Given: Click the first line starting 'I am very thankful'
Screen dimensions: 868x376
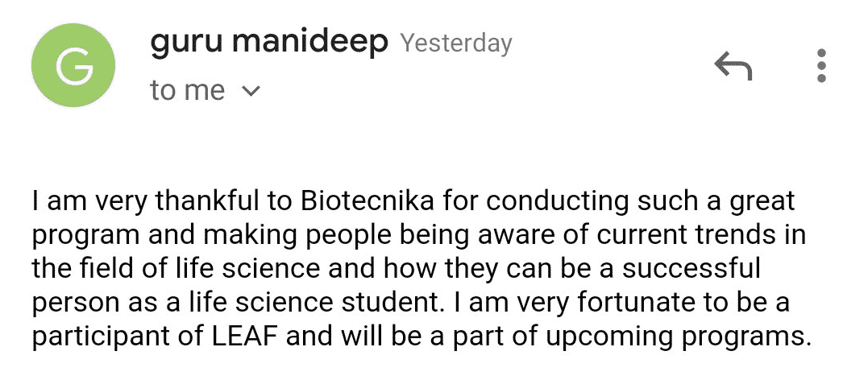Looking at the screenshot, I should click(x=413, y=202).
